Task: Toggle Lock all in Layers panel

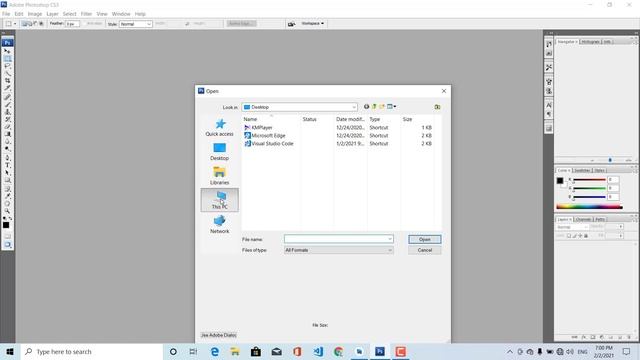Action: click(586, 236)
